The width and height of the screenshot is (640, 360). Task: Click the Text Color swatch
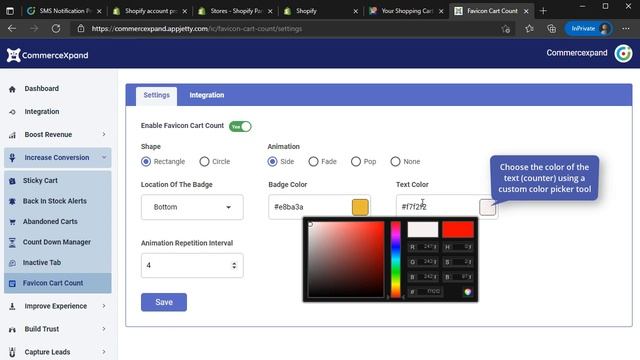487,207
